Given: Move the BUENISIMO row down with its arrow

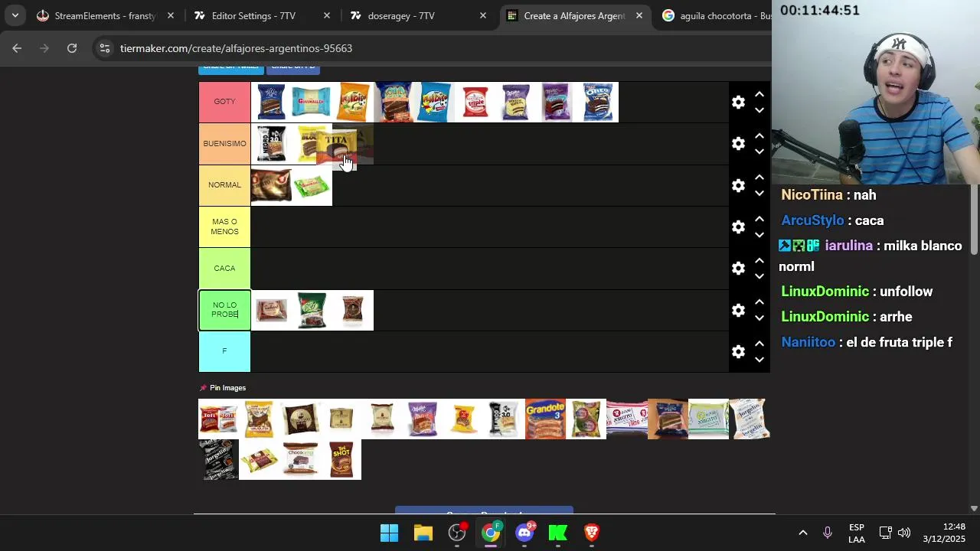Looking at the screenshot, I should point(759,152).
